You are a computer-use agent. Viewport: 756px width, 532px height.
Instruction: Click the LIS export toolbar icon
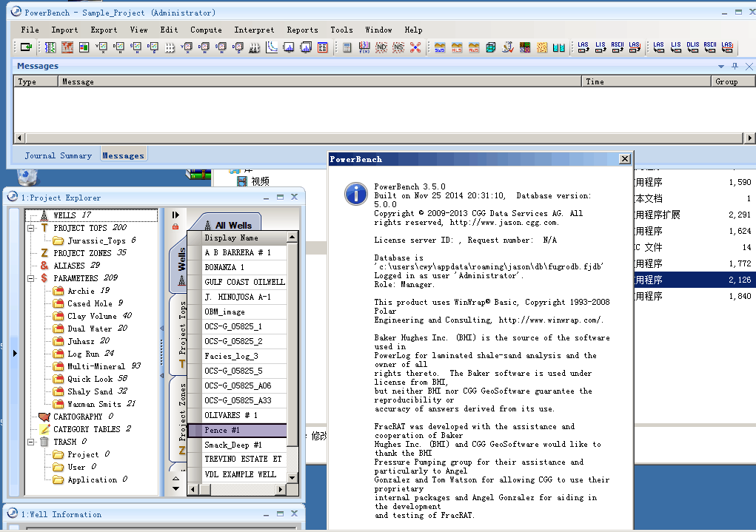pyautogui.click(x=601, y=47)
